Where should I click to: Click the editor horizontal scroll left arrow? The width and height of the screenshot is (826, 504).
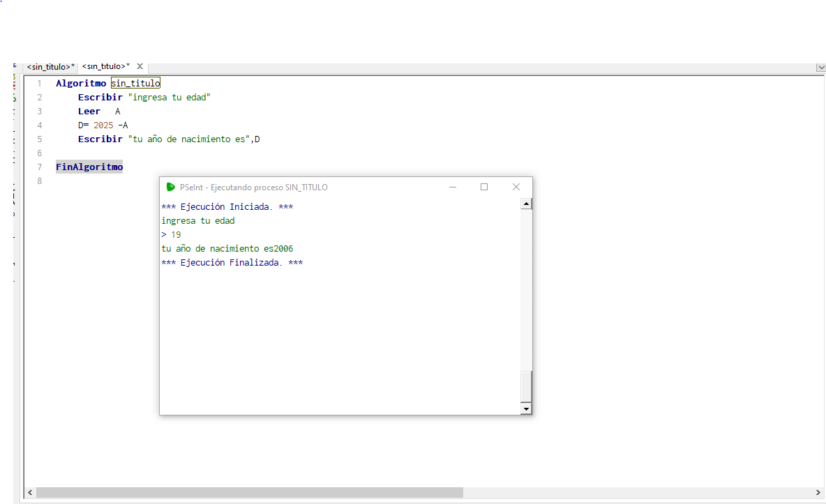coord(30,492)
